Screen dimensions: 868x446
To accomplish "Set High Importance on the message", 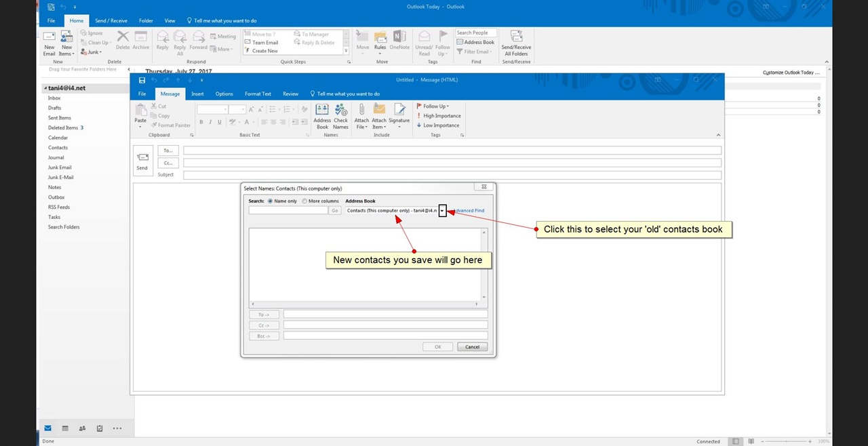I will click(439, 116).
